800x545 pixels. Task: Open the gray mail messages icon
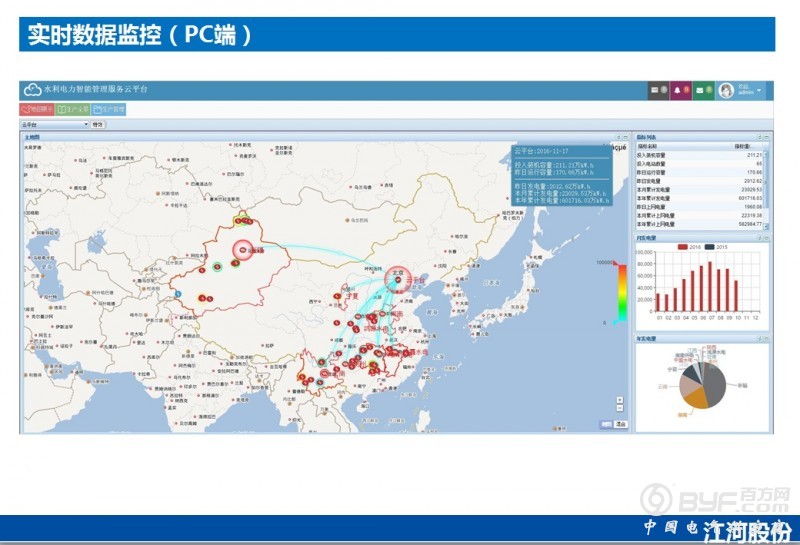[x=656, y=91]
